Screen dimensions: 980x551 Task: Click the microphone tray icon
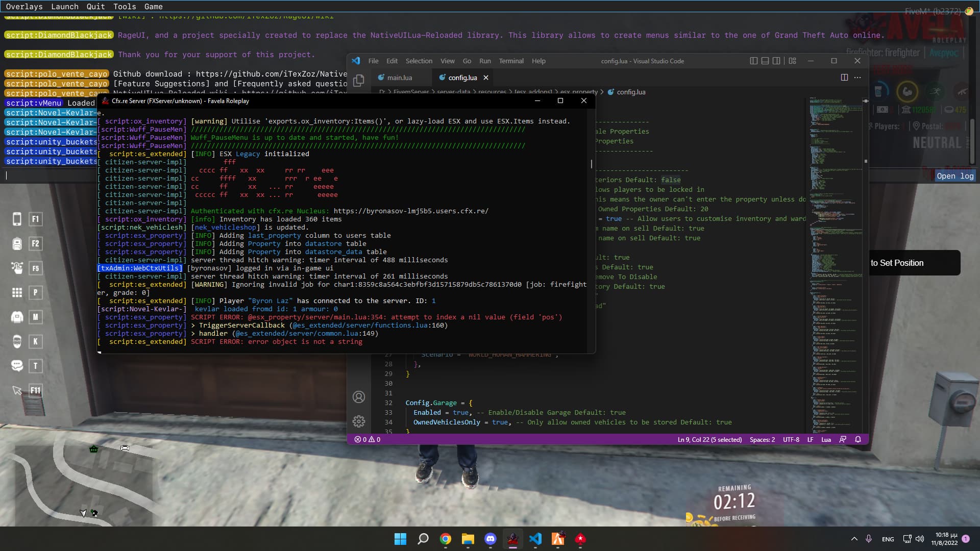pyautogui.click(x=869, y=539)
